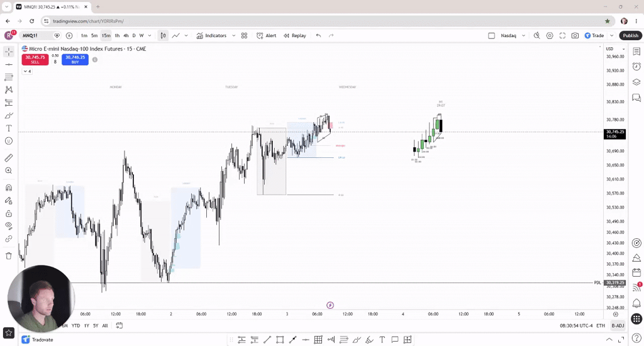Enter fullscreen mode
Screen dimensions: 644x346
(x=562, y=36)
